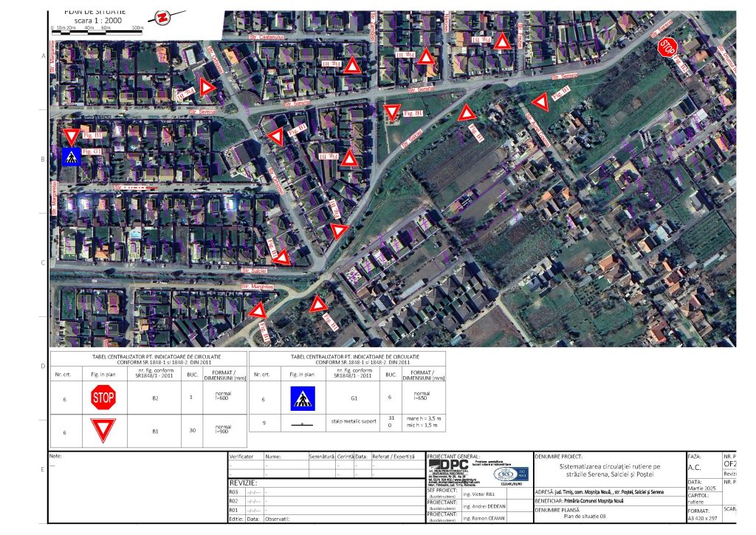
Task: Click the yield triangle in the legend table
Action: click(103, 429)
